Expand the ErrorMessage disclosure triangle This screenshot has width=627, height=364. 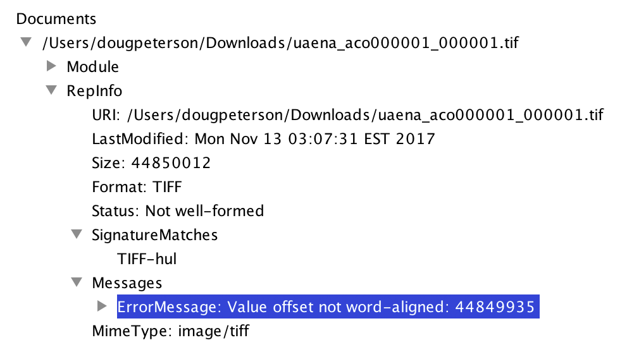point(102,306)
